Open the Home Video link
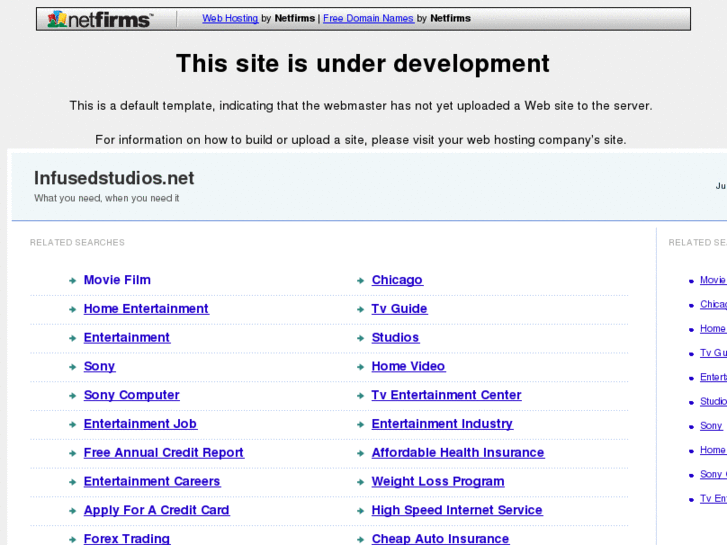 408,366
